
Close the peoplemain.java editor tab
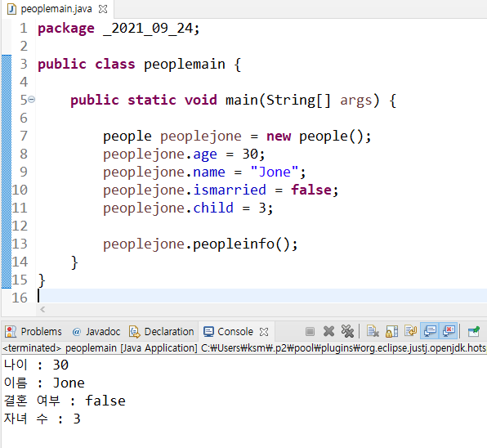[103, 9]
